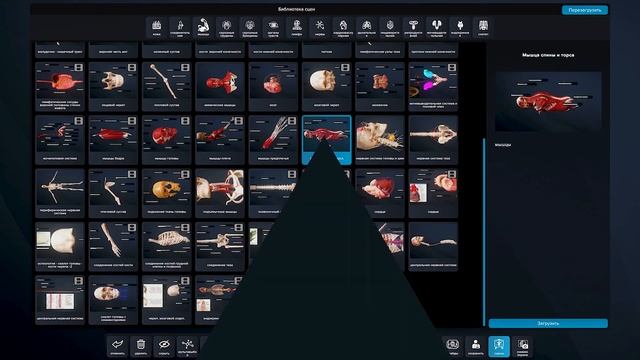
Task: Click the badge icon on thigh muscles thumbnail
Action: coord(132,121)
